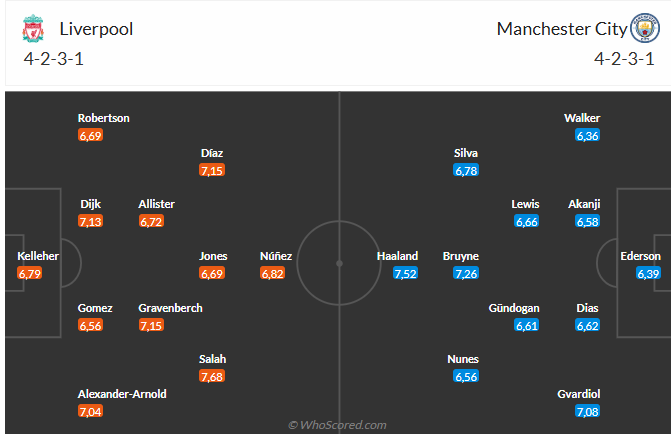Click the Liverpool club crest icon
Viewport: 671px width, 434px height.
coord(33,28)
